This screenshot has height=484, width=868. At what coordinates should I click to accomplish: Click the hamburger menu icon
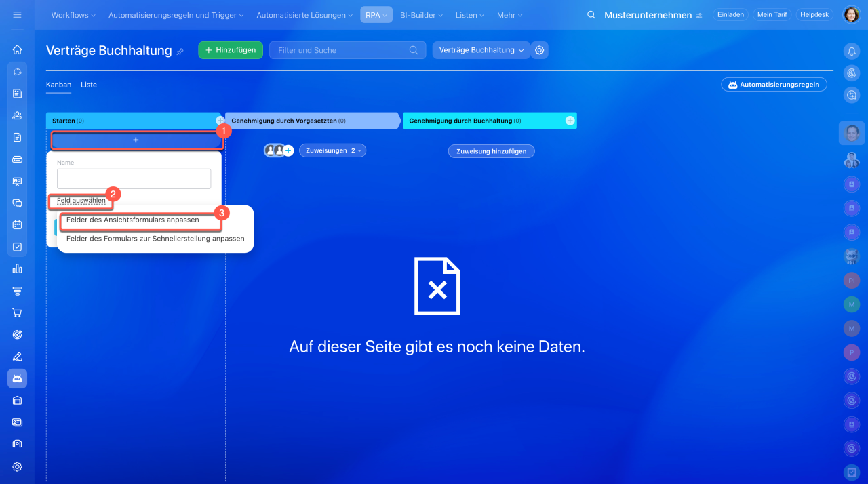tap(17, 15)
